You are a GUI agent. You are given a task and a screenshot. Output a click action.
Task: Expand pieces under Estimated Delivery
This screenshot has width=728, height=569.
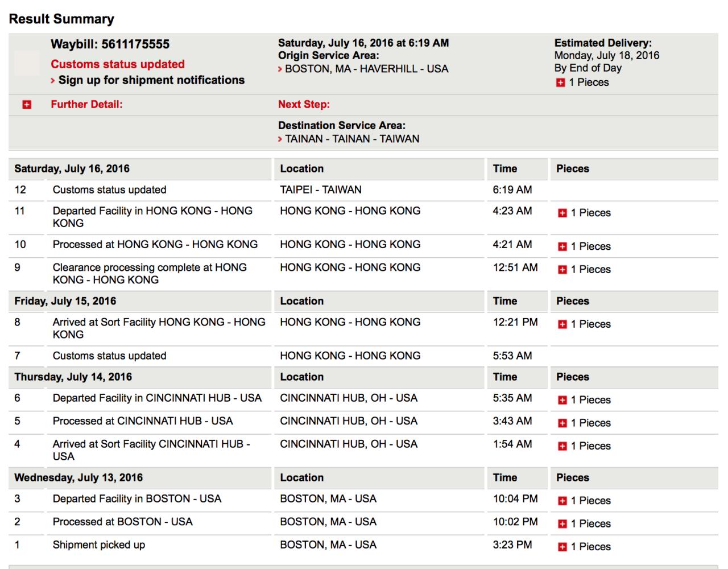tap(561, 83)
